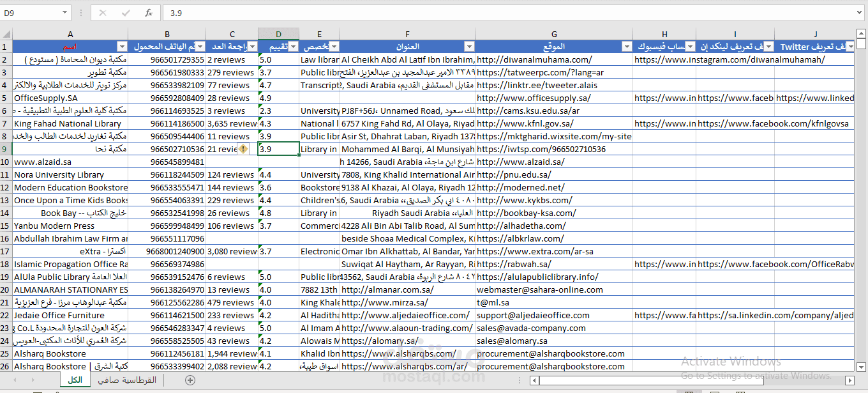868x393 pixels.
Task: Select cell Modern Education Bookstore
Action: [x=70, y=187]
